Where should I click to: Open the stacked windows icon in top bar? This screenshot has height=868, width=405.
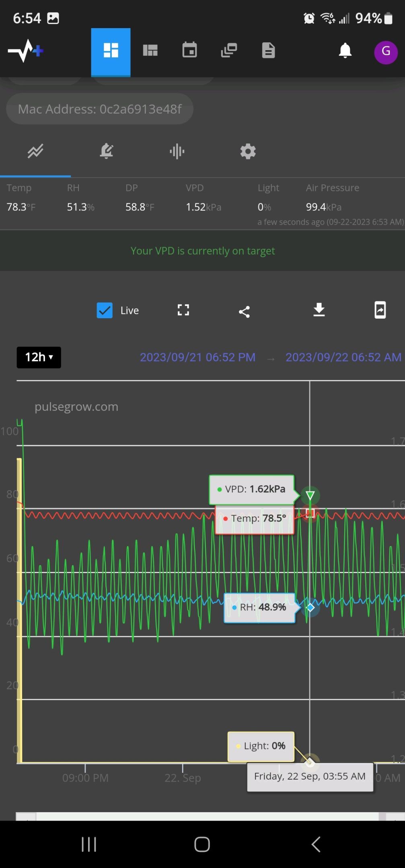(x=229, y=51)
